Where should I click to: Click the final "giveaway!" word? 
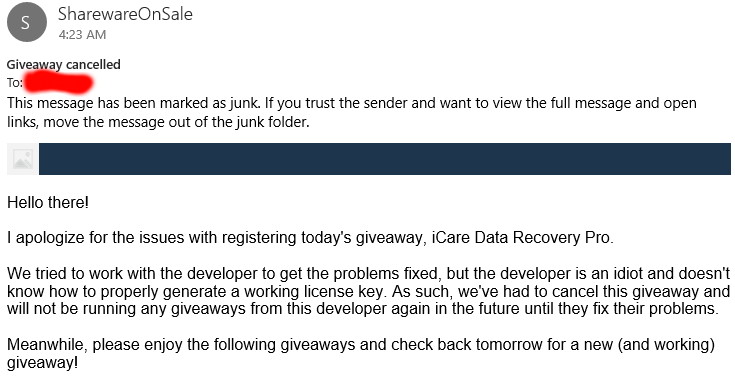click(x=42, y=363)
